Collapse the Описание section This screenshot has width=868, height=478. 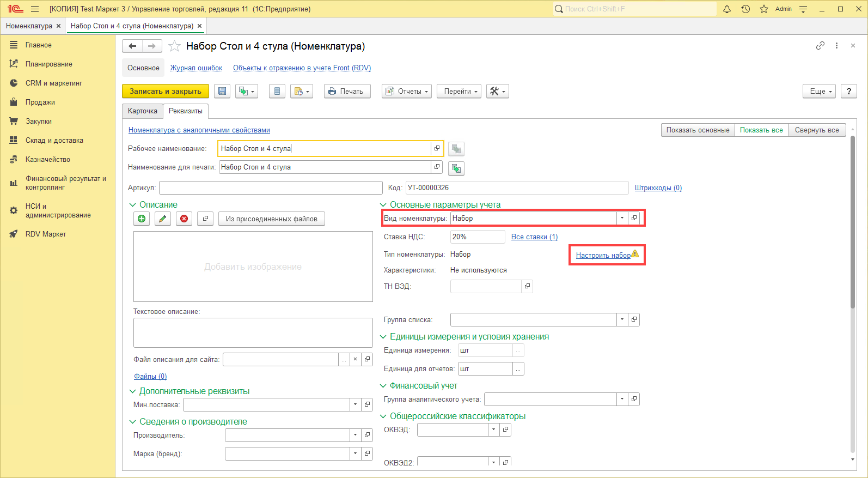click(x=132, y=205)
